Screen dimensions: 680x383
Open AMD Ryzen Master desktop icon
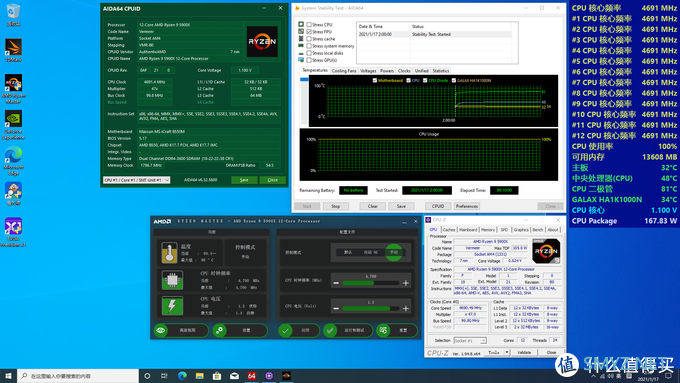coord(13,89)
